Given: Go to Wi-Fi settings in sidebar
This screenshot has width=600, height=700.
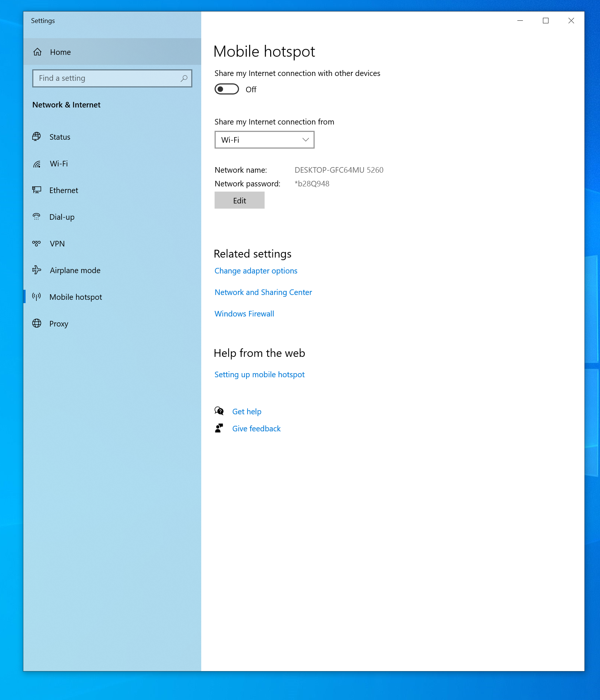Looking at the screenshot, I should click(112, 164).
